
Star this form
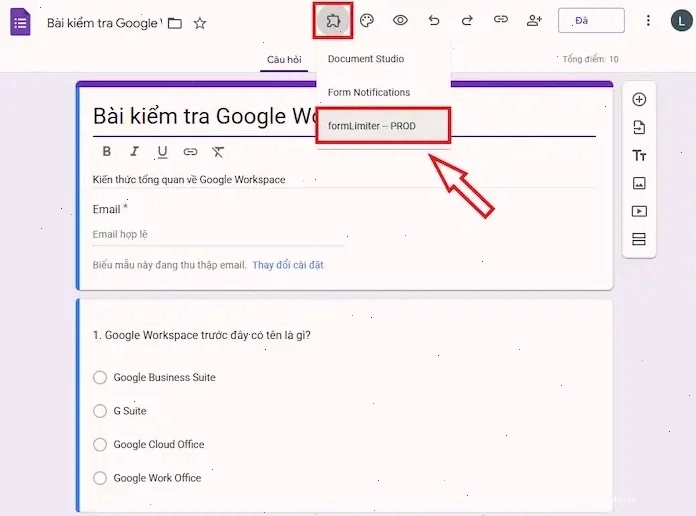(200, 23)
